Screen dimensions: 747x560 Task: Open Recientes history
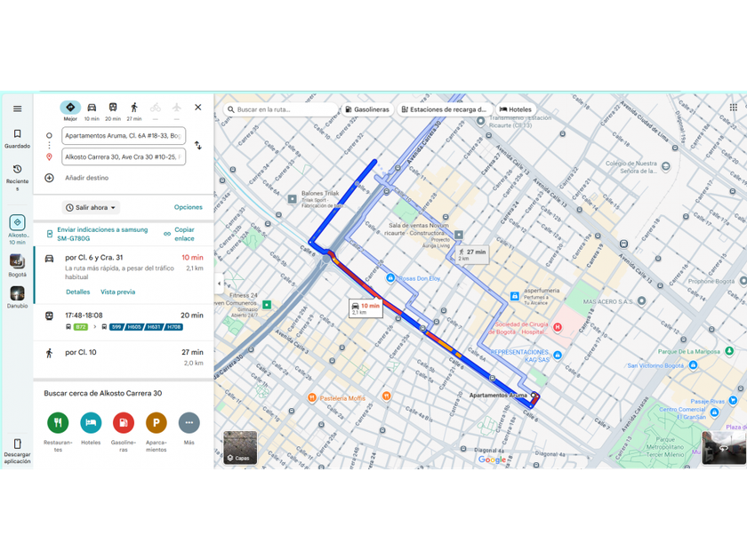click(17, 177)
